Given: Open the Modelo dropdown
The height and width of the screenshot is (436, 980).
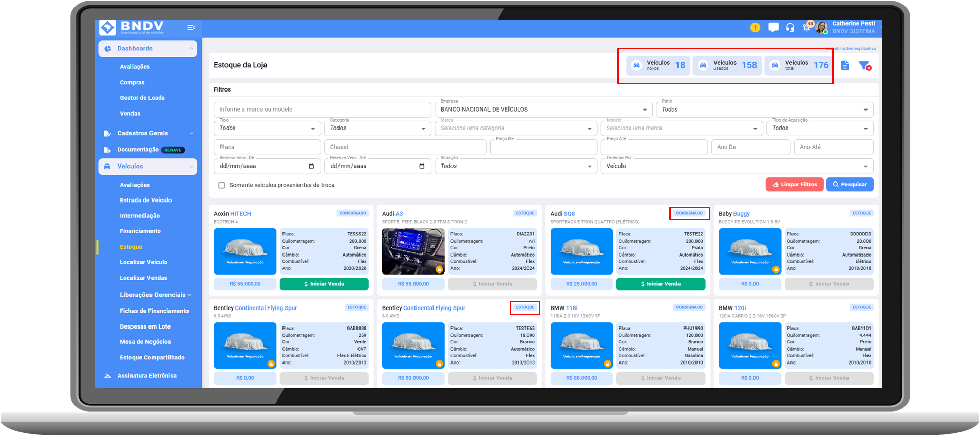Looking at the screenshot, I should click(x=682, y=128).
